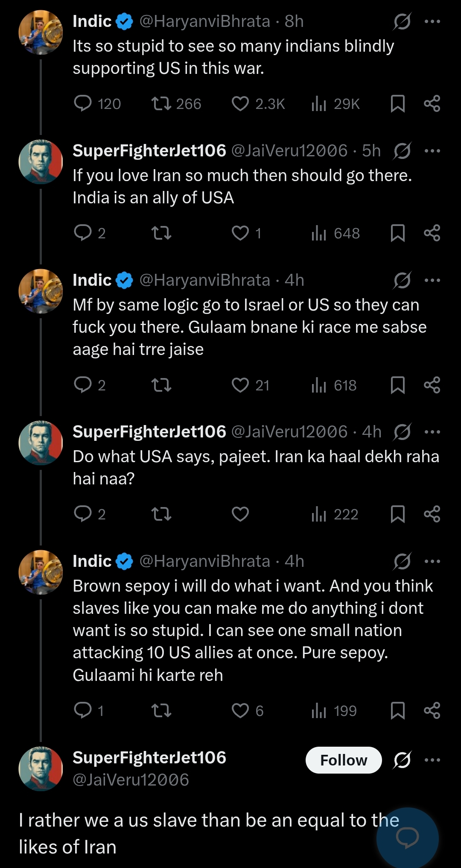Open more options beside the Follow button

point(432,760)
